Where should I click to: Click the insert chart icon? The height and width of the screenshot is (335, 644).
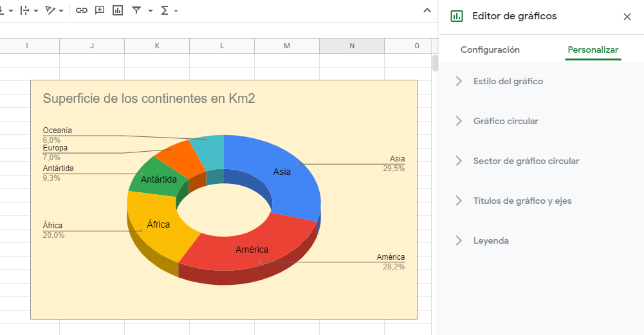(x=118, y=10)
